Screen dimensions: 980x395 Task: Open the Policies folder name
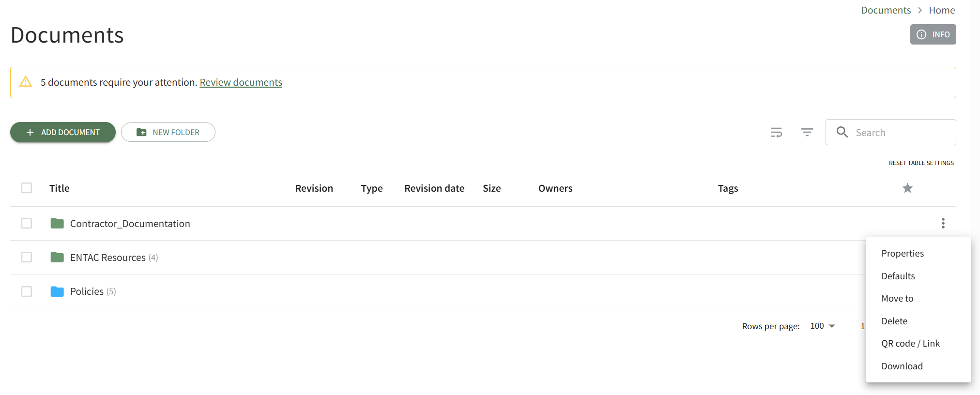coord(87,291)
